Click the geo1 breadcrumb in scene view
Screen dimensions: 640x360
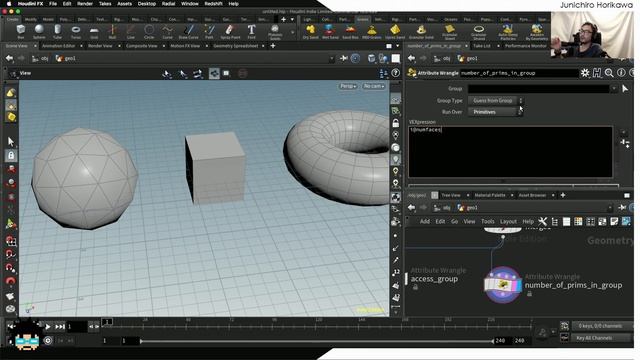(x=66, y=58)
